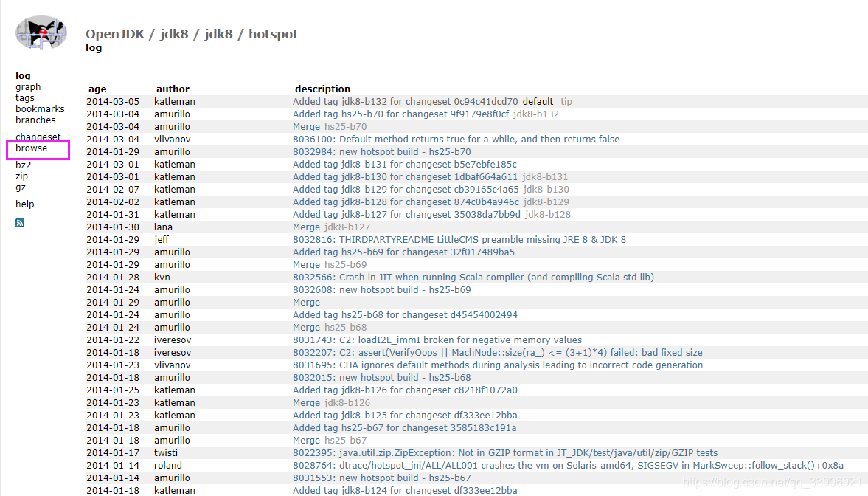Open 8022395 ZipException changeset
The image size is (868, 496).
pos(505,453)
